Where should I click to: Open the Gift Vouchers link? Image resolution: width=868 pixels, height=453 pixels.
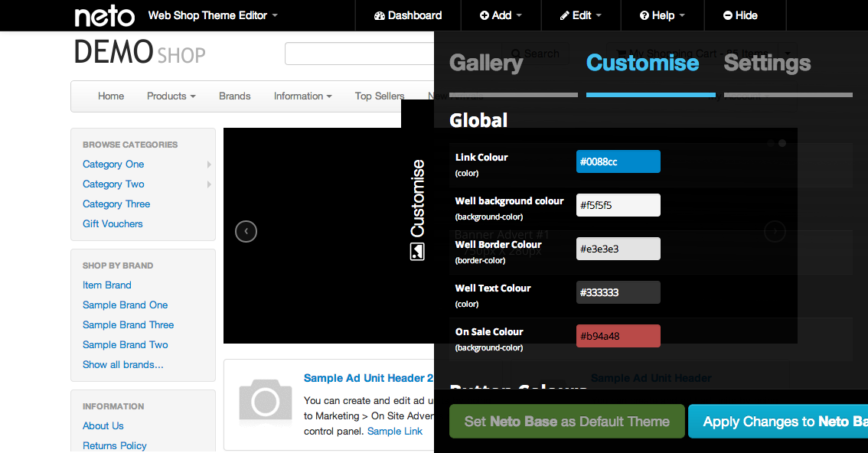pyautogui.click(x=113, y=224)
